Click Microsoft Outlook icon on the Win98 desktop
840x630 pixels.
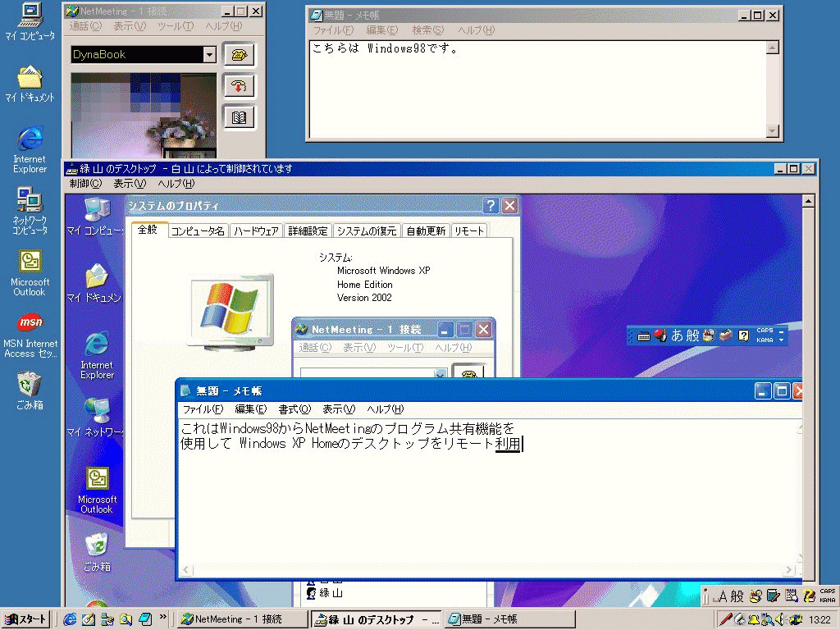click(x=30, y=273)
